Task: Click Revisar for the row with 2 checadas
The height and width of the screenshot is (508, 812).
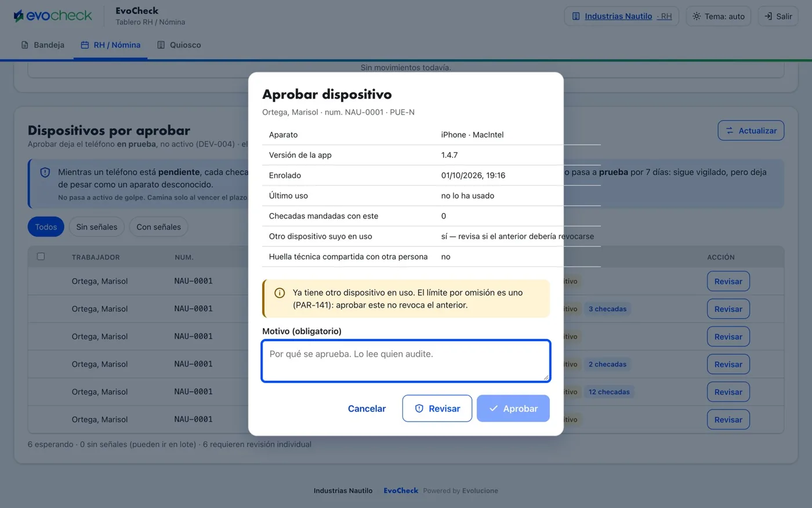Action: click(728, 364)
